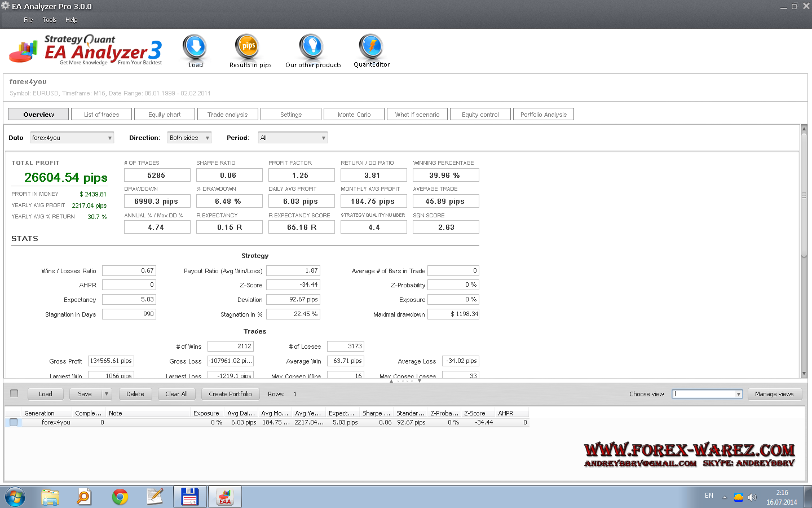Open the Direction Both sides dropdown
Screen dimensions: 812x508
tap(189, 138)
